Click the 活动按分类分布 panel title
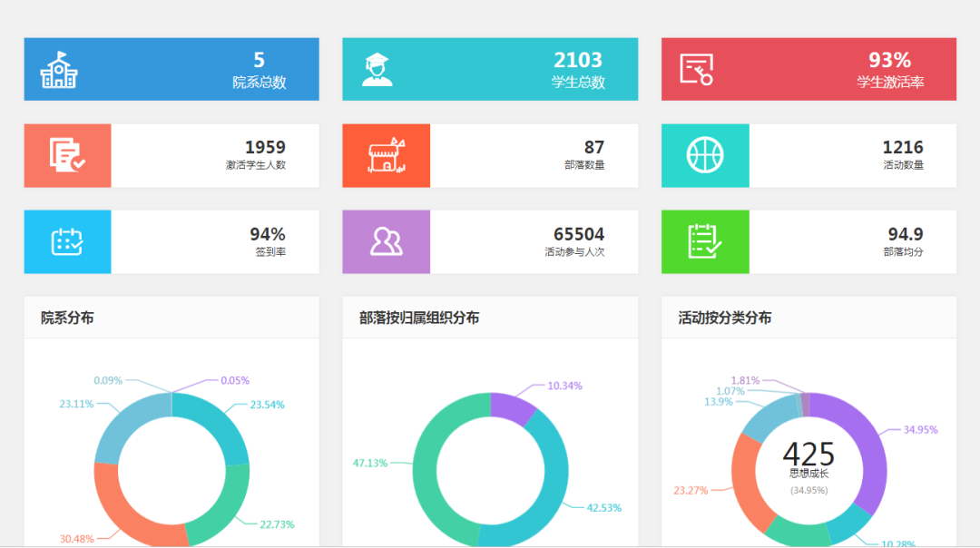Screen dimensions: 980x548 pyautogui.click(x=725, y=318)
